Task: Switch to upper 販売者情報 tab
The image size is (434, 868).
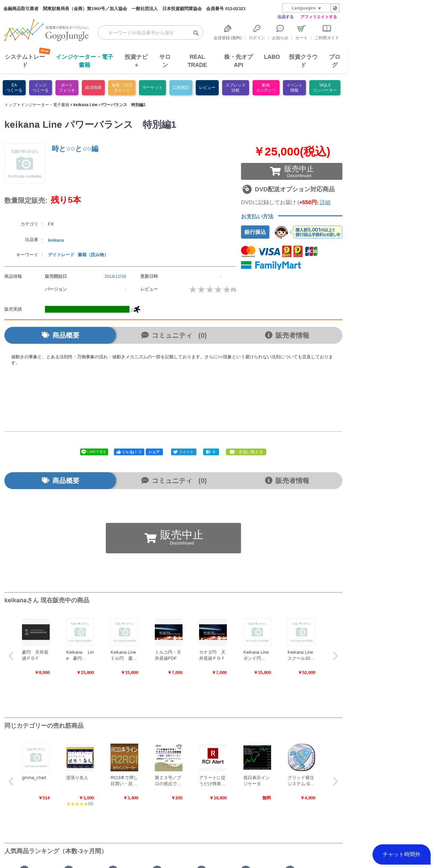Action: tap(287, 335)
